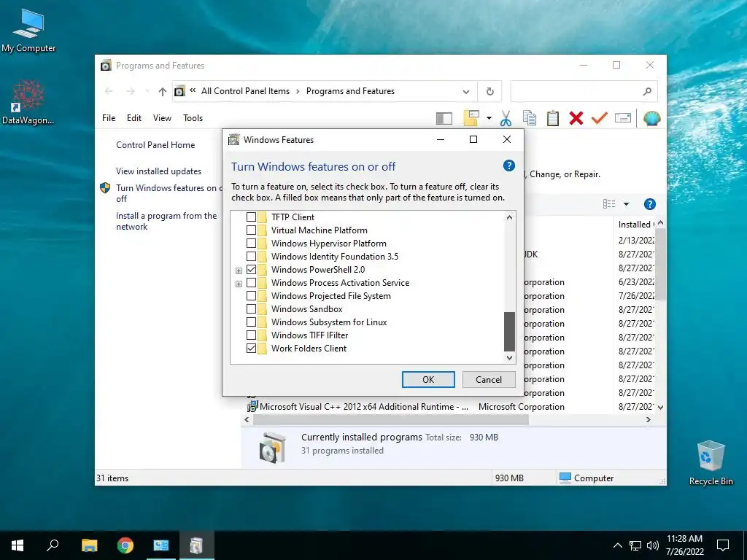Open recent locations dropdown near nav arrows
Screen dimensions: 747x560
click(147, 91)
